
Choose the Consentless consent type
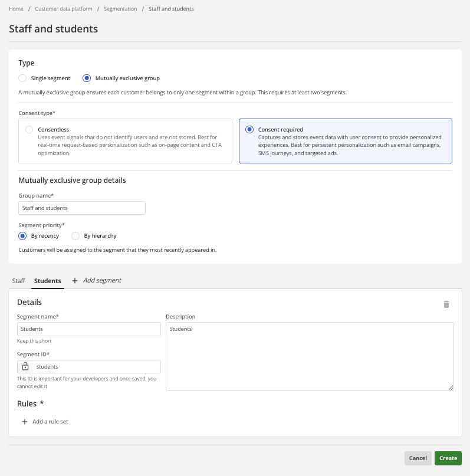point(125,141)
